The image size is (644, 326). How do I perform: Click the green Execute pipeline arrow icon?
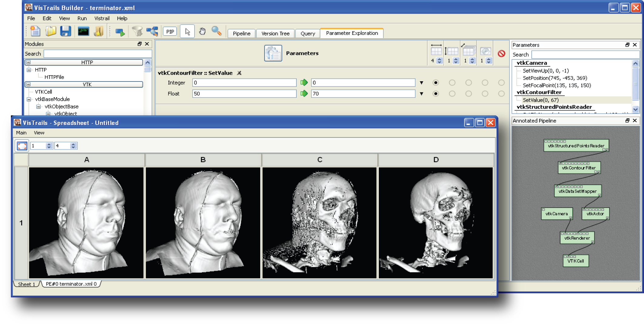point(120,32)
